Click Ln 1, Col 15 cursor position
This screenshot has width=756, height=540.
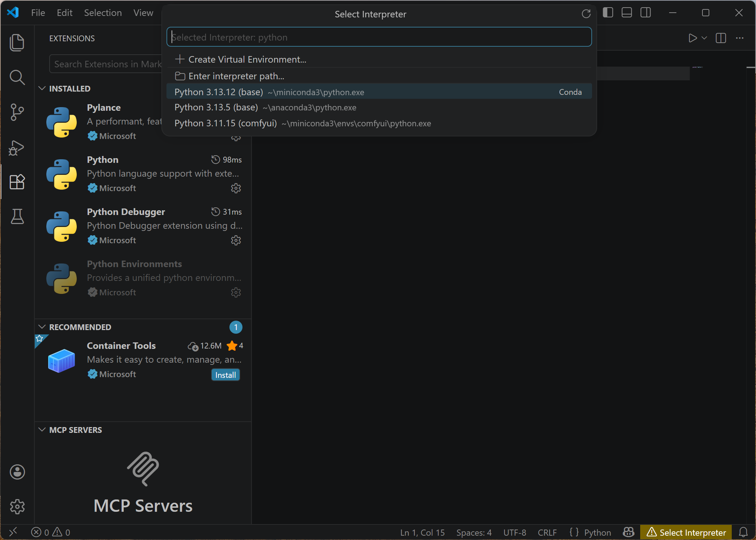(x=422, y=532)
